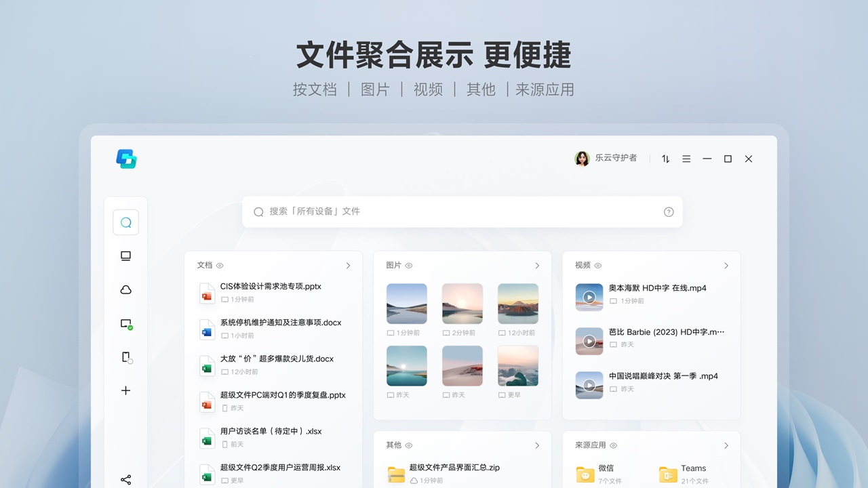
Task: Expand the 文档 section with its chevron
Action: pyautogui.click(x=348, y=265)
